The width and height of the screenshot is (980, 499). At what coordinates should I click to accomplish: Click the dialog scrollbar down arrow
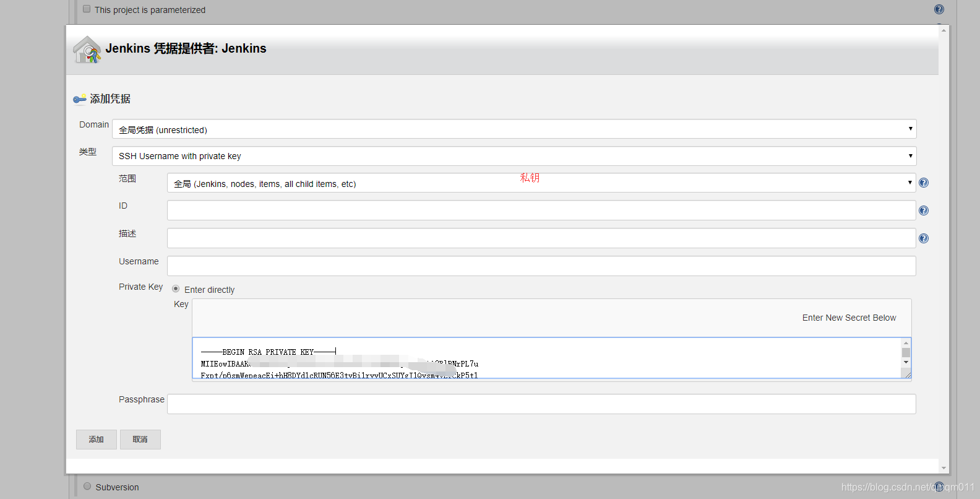pyautogui.click(x=943, y=468)
